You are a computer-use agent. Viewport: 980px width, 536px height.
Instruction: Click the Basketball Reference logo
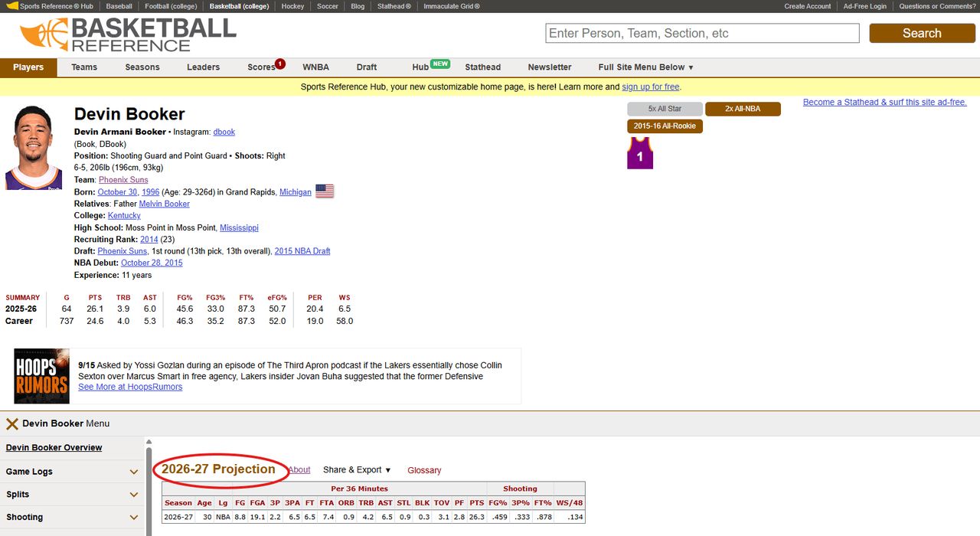[128, 34]
